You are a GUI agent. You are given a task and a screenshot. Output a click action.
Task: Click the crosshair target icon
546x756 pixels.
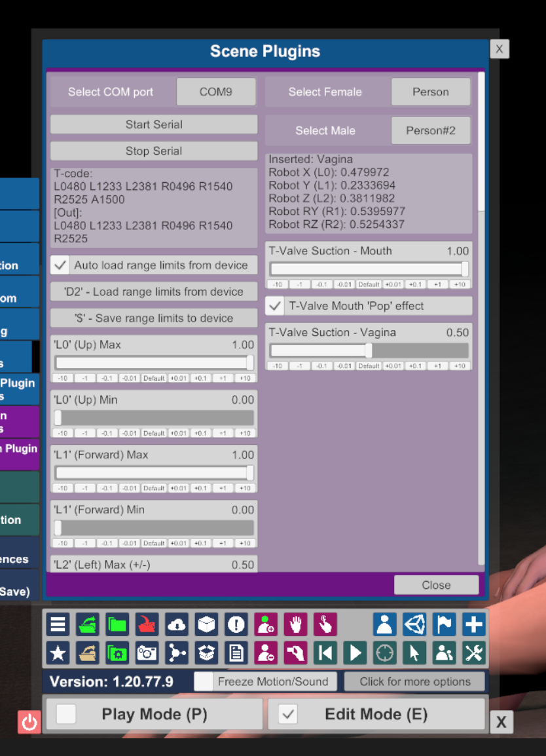point(384,653)
